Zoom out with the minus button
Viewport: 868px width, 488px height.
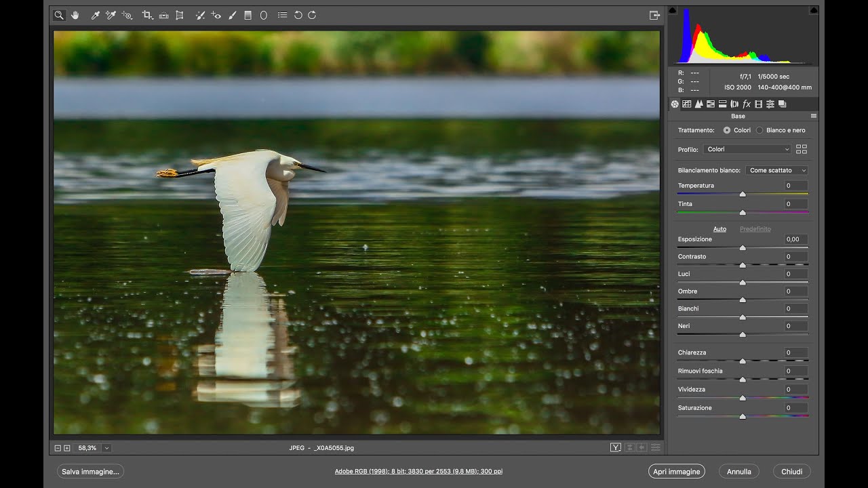pyautogui.click(x=58, y=448)
